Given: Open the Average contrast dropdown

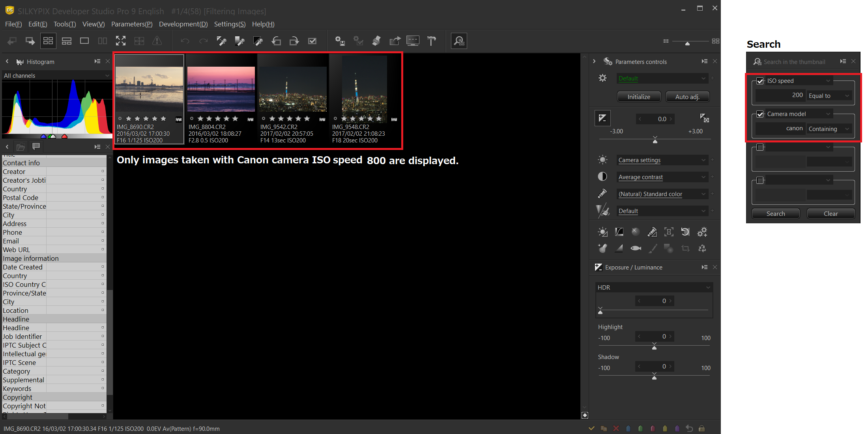Looking at the screenshot, I should (x=662, y=177).
